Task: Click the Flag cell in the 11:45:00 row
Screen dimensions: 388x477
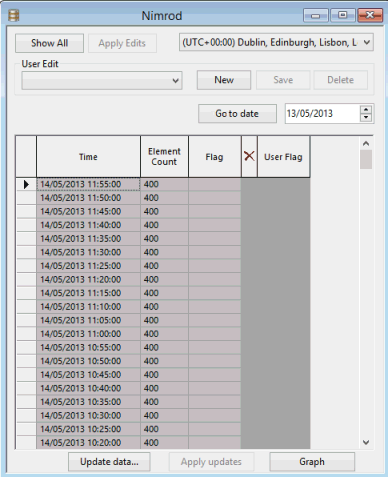Action: point(215,212)
